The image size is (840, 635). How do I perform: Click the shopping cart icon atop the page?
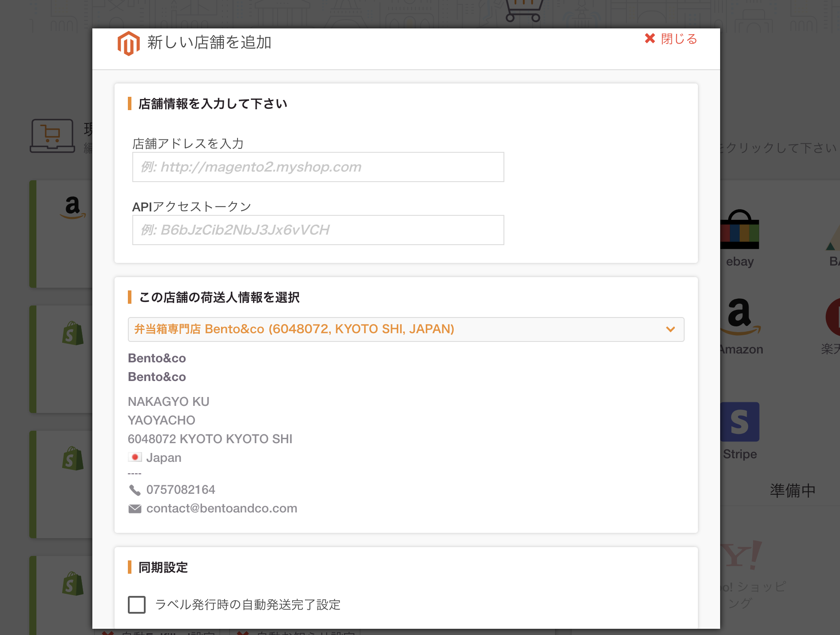coord(524,10)
